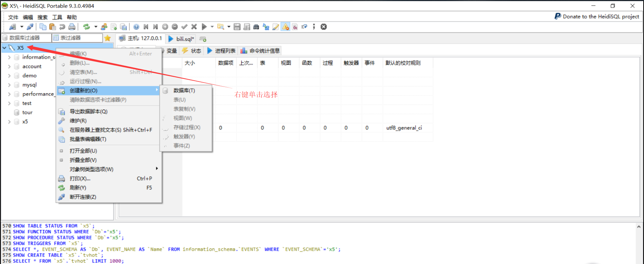
Task: Click the post checkmark toolbar icon
Action: click(x=184, y=27)
